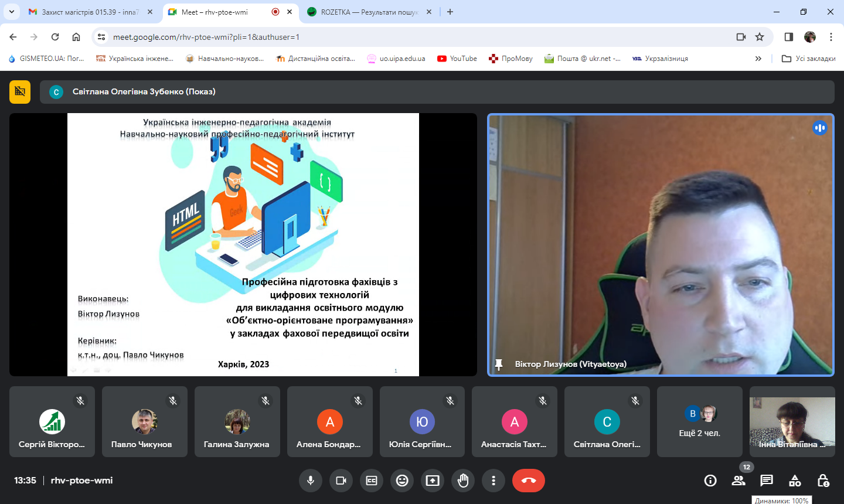The height and width of the screenshot is (504, 844).
Task: Toggle the camera on or off
Action: (x=341, y=481)
